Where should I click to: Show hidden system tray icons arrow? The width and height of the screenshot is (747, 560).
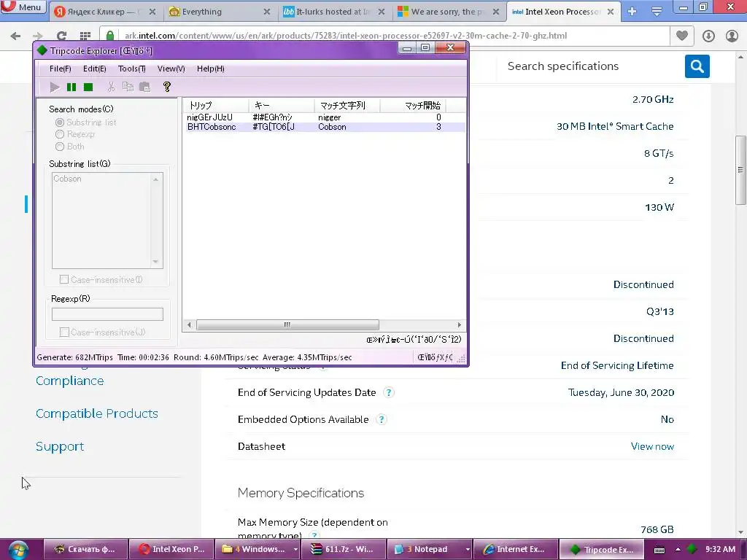coord(678,549)
